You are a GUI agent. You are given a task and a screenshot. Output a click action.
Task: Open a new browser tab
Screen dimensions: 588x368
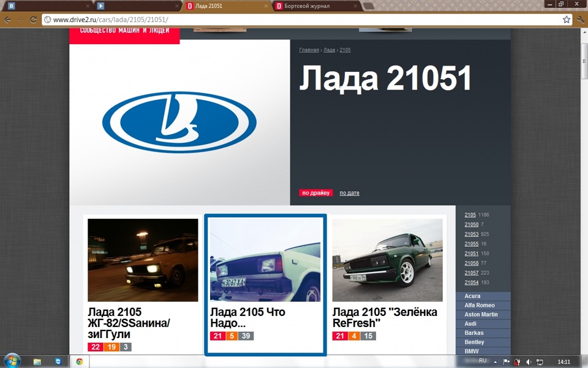click(369, 6)
